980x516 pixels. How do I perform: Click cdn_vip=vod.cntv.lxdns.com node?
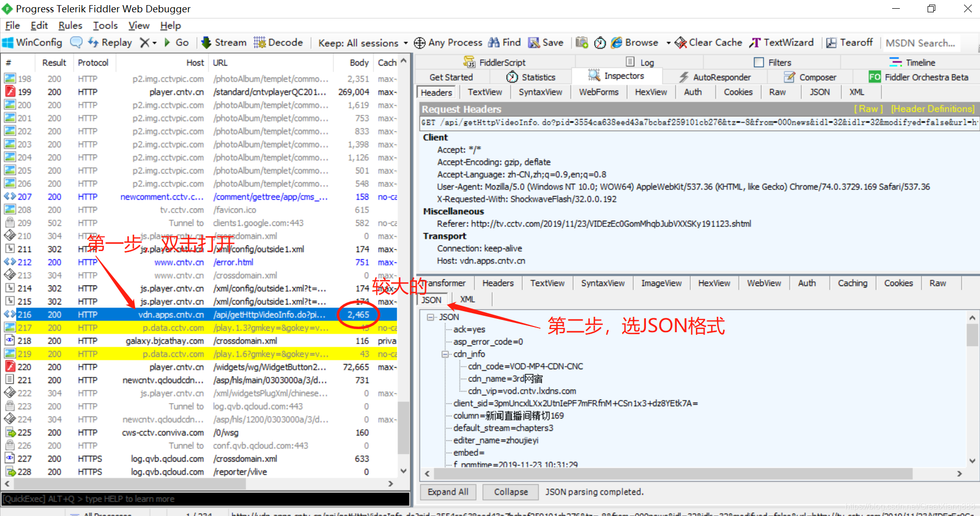point(522,391)
